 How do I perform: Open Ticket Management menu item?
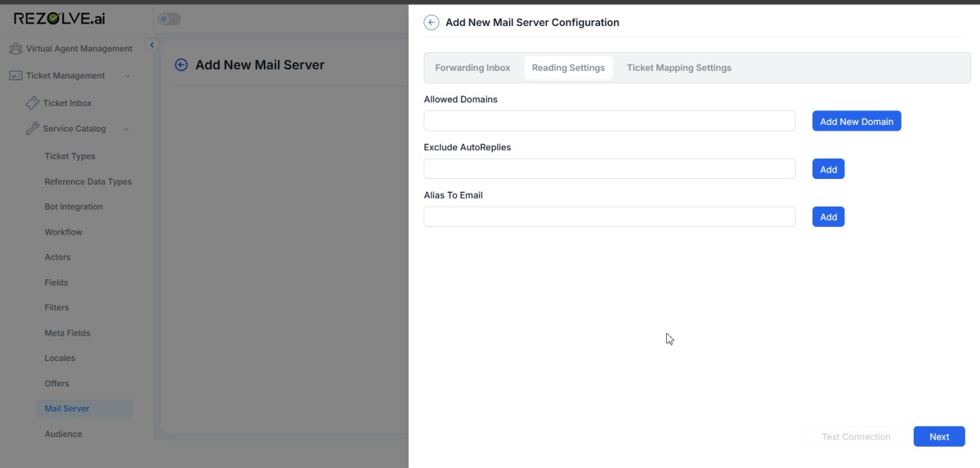(x=65, y=76)
